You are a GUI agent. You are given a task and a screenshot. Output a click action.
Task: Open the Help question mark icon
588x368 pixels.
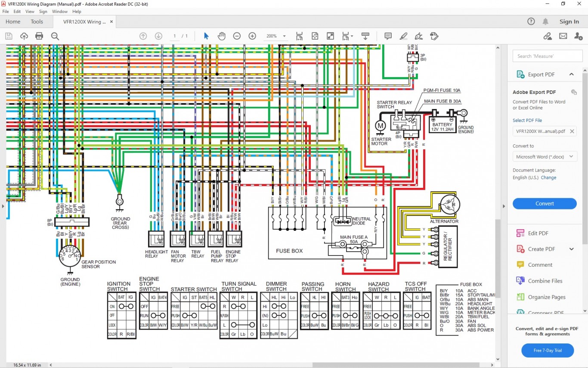click(531, 22)
